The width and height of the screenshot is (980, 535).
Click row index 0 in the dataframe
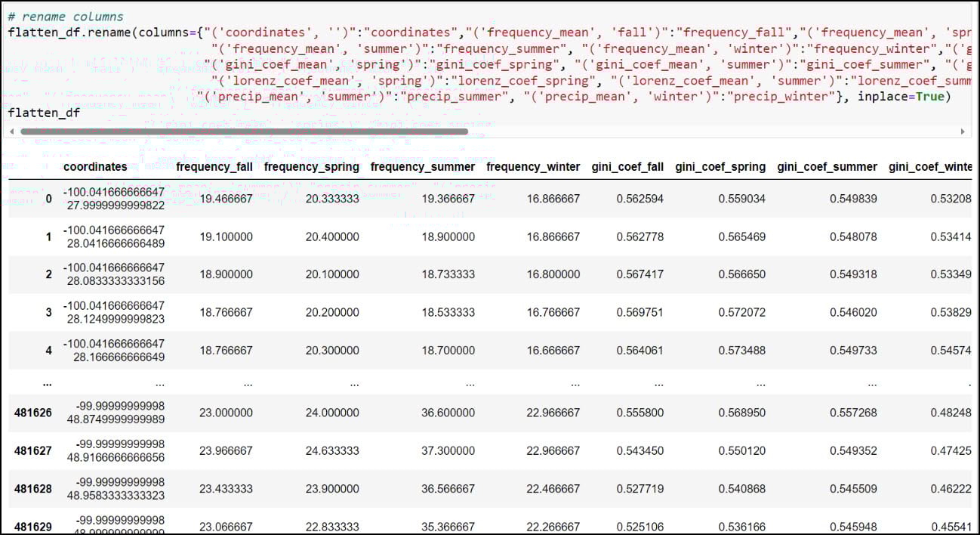(49, 199)
